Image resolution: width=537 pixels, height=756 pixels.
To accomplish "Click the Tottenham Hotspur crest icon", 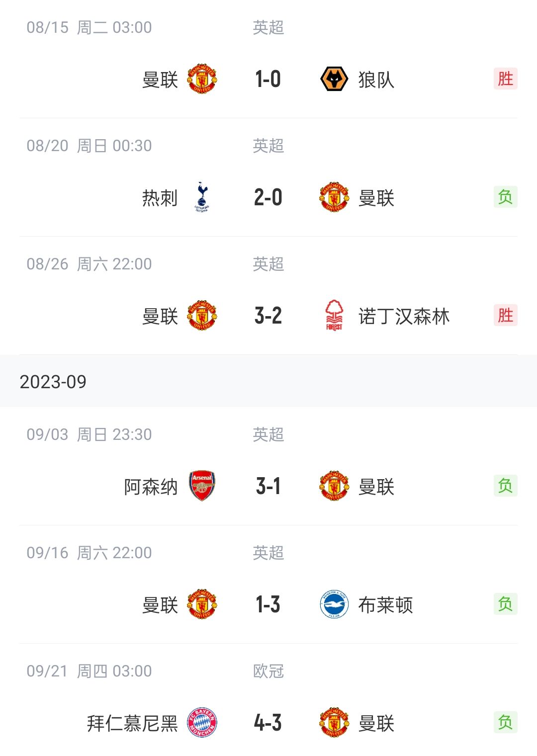I will point(202,197).
